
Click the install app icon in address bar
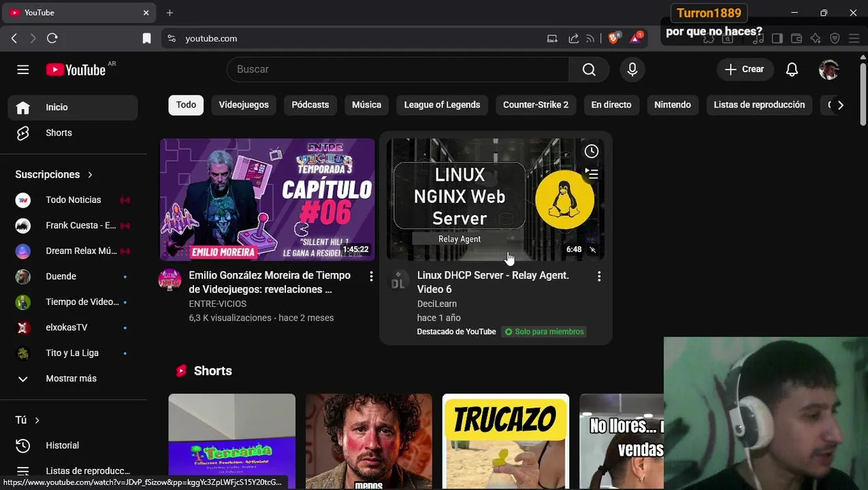(x=552, y=39)
